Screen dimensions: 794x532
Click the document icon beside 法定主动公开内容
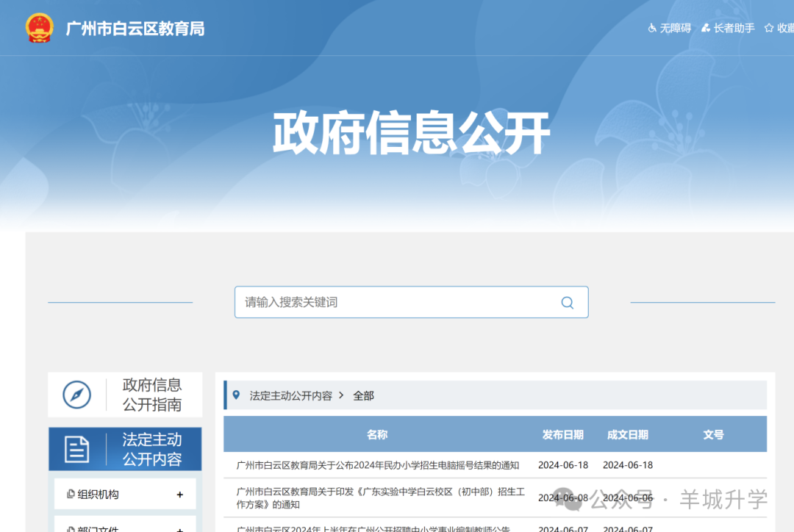click(77, 449)
